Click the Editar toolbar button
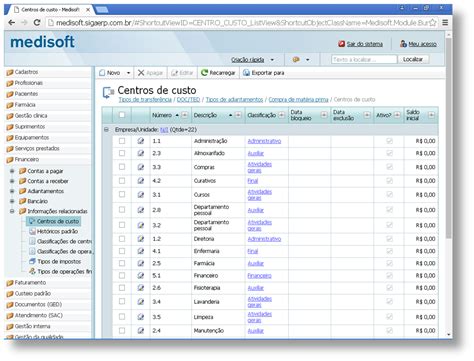Screen dimensions: 474x361 pos(182,73)
